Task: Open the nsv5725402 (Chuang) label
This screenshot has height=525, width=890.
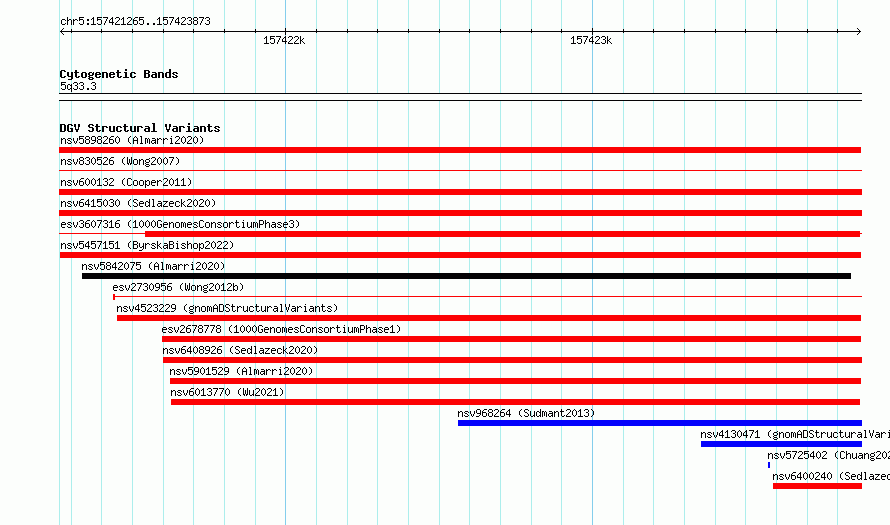Action: [828, 455]
